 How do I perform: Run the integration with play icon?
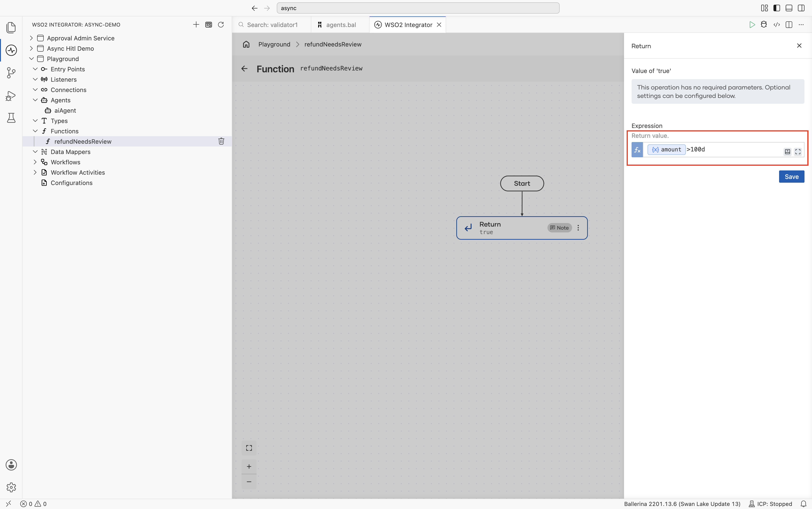(752, 25)
